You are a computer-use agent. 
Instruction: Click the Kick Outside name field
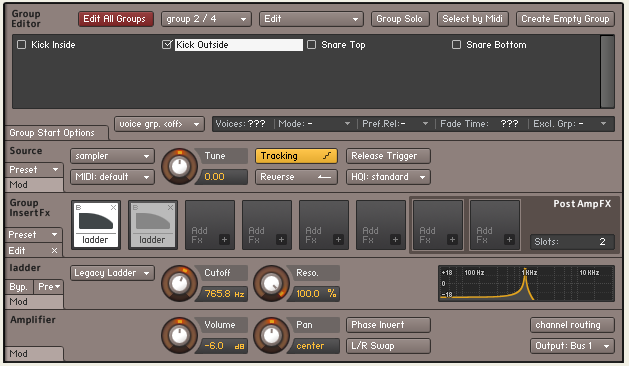click(239, 45)
